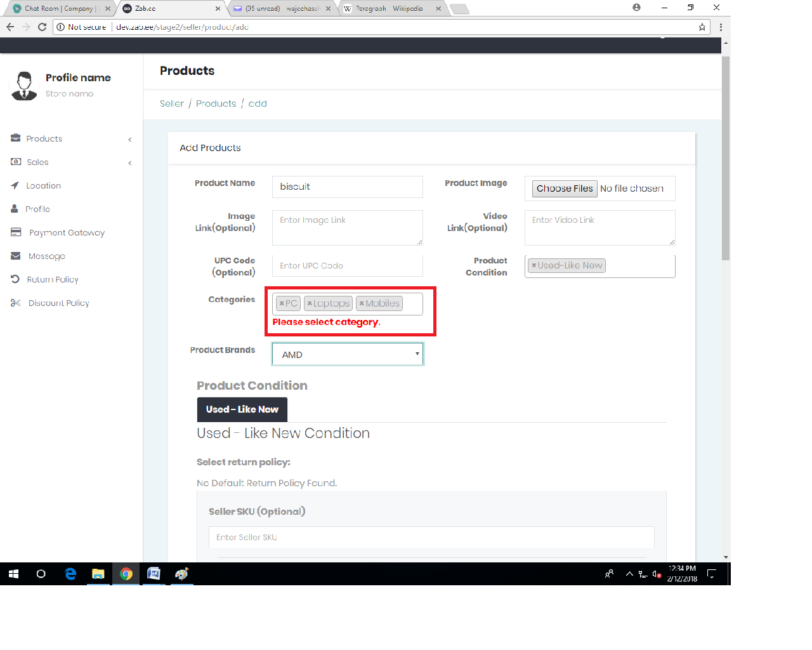Screen dimensions: 812x650
Task: Open the Payment Gateway sidebar item
Action: pos(67,232)
